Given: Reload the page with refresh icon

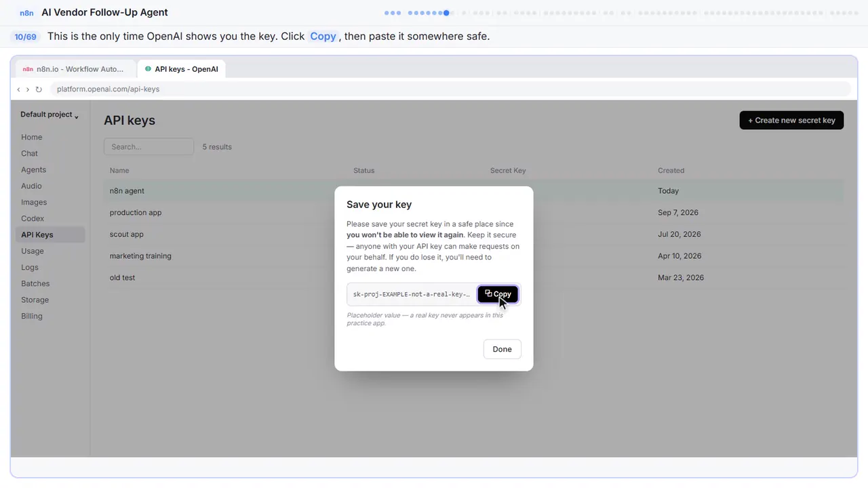Looking at the screenshot, I should tap(39, 89).
